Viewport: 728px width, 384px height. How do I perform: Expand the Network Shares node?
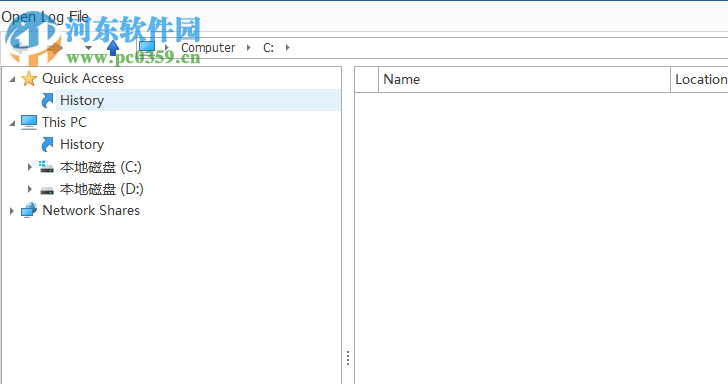(12, 211)
